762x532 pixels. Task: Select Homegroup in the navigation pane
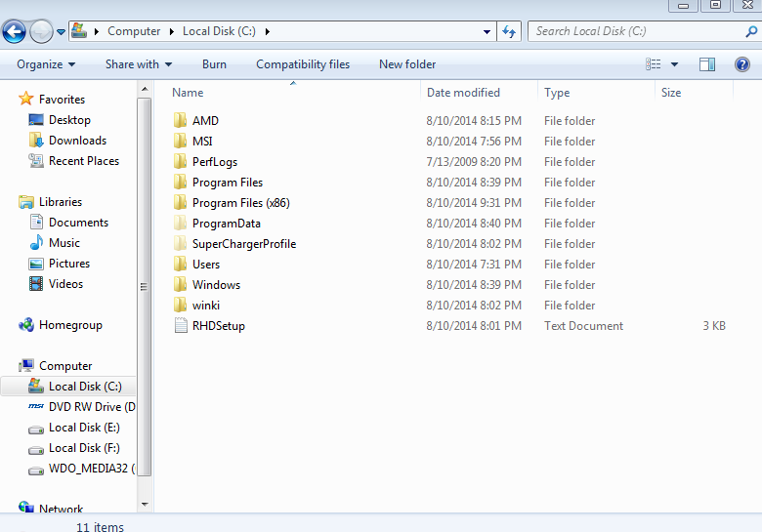pyautogui.click(x=70, y=325)
